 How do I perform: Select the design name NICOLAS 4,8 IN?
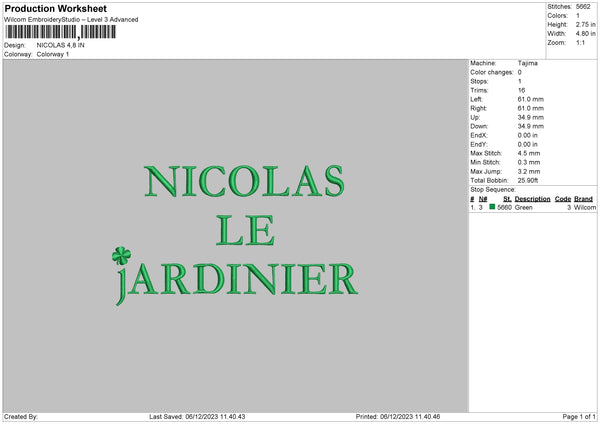(x=60, y=45)
